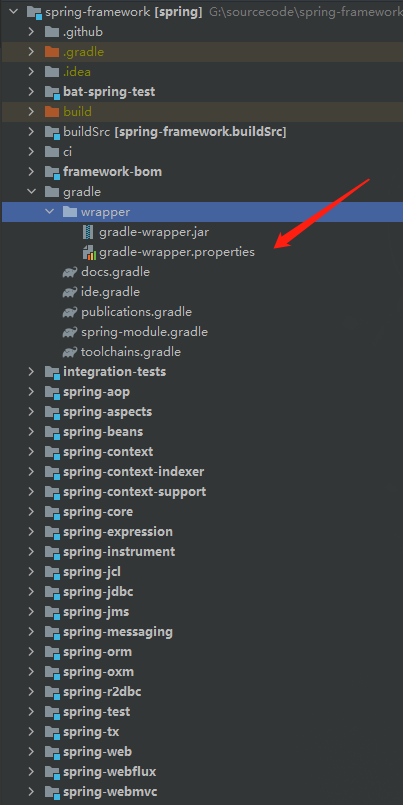Select the spring-context-indexer module

[133, 472]
